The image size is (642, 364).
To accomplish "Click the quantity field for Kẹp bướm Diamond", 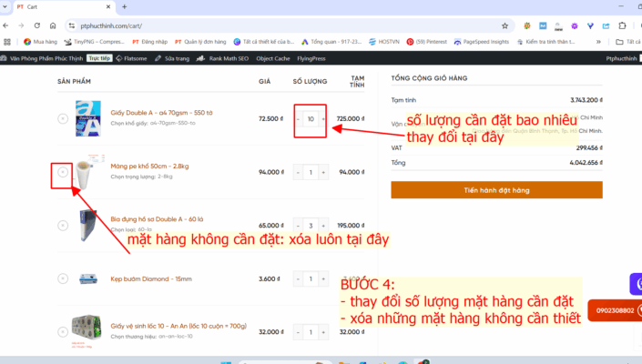I will (311, 278).
